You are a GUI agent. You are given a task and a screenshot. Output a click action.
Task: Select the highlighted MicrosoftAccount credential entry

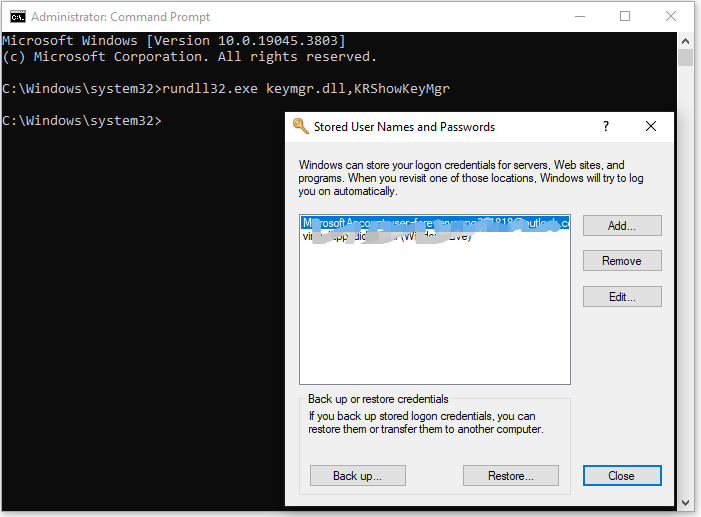click(x=435, y=223)
